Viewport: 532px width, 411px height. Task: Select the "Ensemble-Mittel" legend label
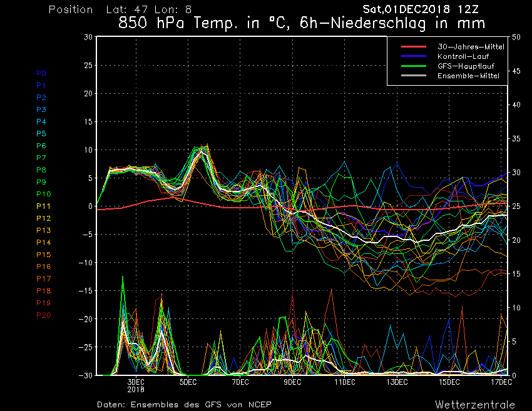pyautogui.click(x=468, y=76)
